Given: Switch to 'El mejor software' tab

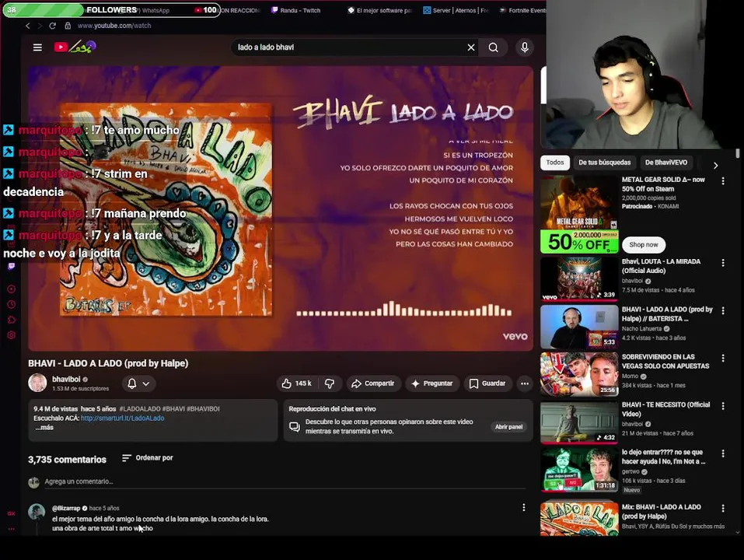Looking at the screenshot, I should coord(379,10).
